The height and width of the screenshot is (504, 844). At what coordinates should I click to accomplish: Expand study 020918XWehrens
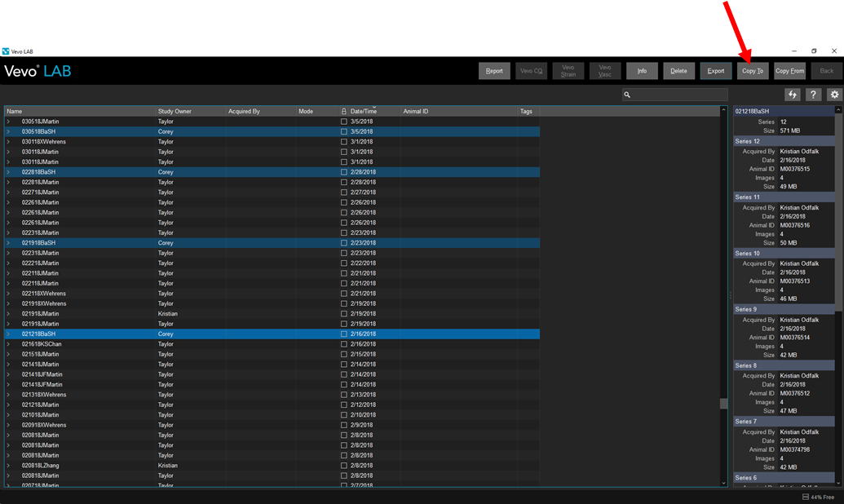[x=8, y=426]
